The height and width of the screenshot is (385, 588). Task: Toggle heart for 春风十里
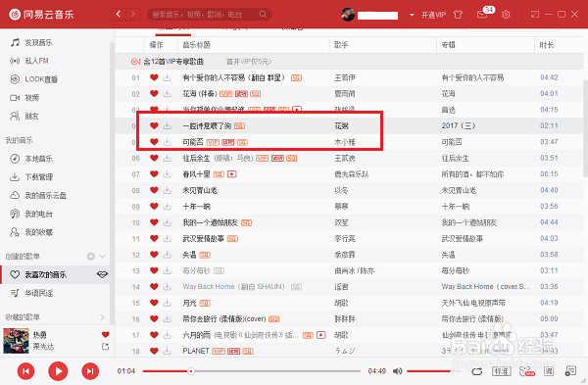[154, 174]
